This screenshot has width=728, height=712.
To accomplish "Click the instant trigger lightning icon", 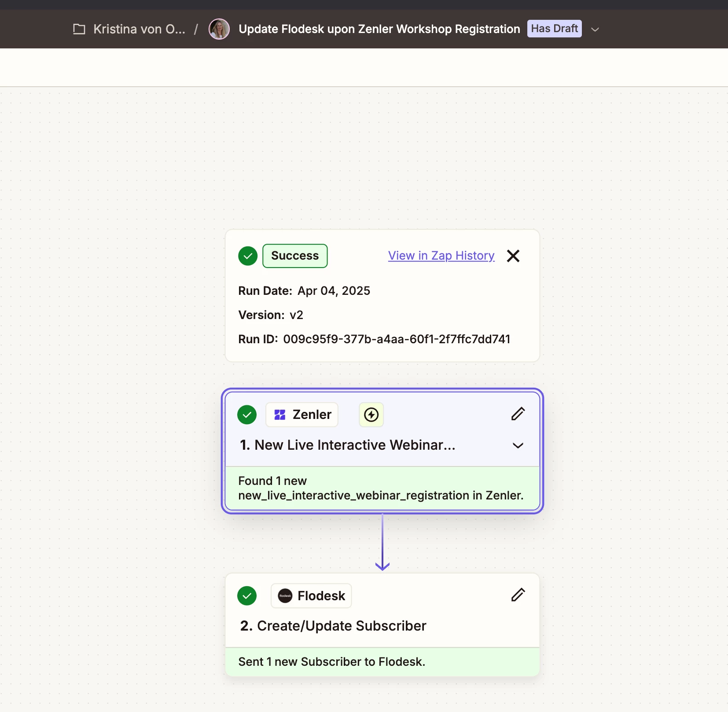I will (x=371, y=415).
